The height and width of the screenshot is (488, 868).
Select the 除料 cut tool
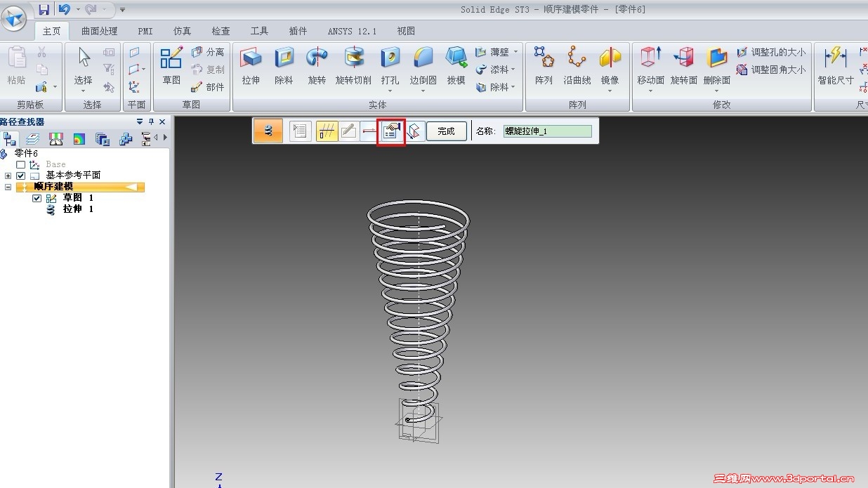[x=284, y=65]
